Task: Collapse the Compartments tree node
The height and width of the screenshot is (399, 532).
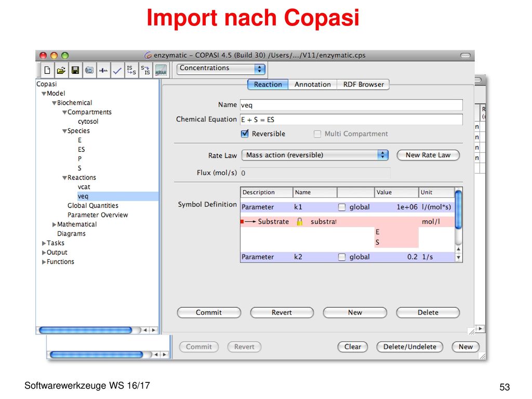Action: pos(64,112)
